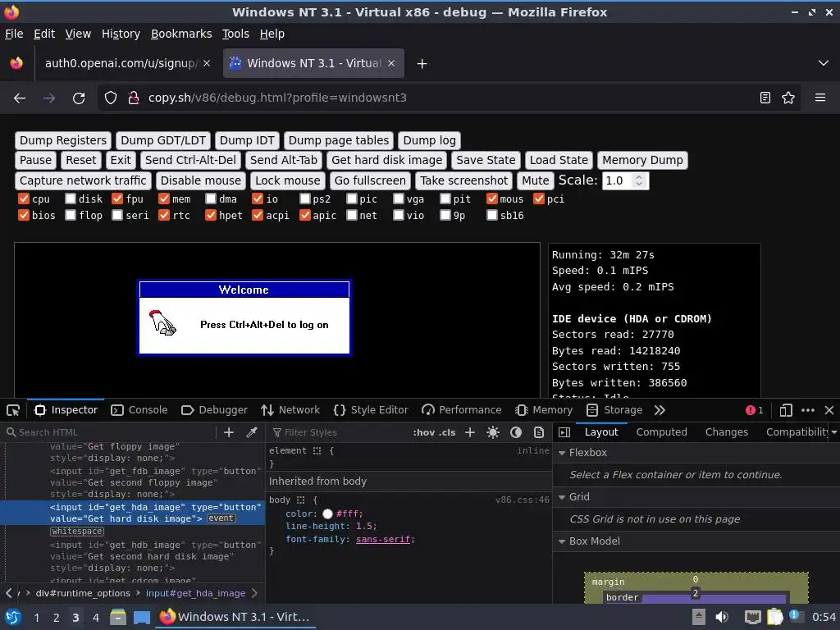The height and width of the screenshot is (630, 840).
Task: Open a new tab with the plus icon
Action: pyautogui.click(x=422, y=64)
